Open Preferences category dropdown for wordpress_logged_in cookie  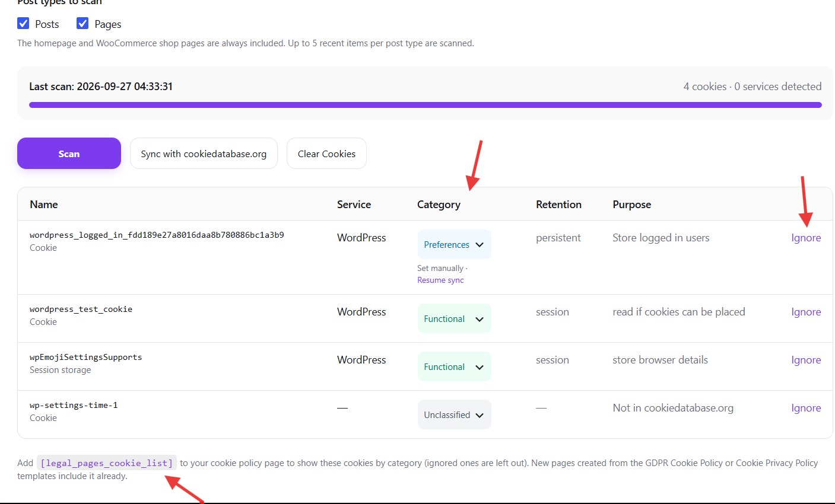454,244
